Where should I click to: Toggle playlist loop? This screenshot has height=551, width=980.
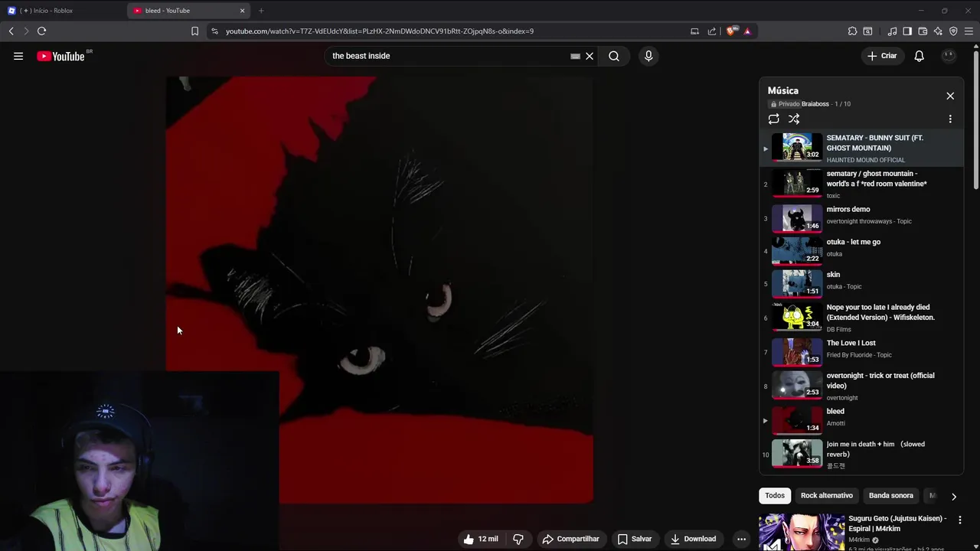(774, 119)
